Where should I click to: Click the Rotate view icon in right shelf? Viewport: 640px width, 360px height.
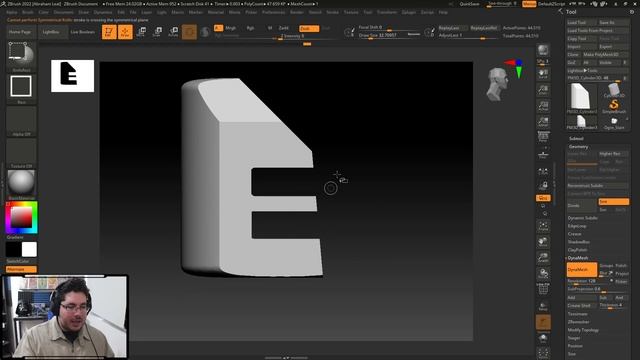click(x=543, y=273)
